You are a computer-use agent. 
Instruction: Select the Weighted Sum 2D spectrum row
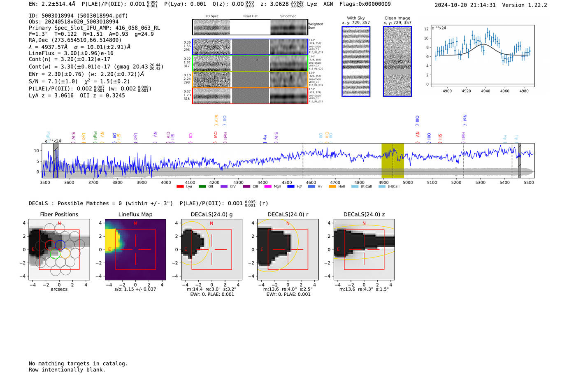(x=250, y=27)
